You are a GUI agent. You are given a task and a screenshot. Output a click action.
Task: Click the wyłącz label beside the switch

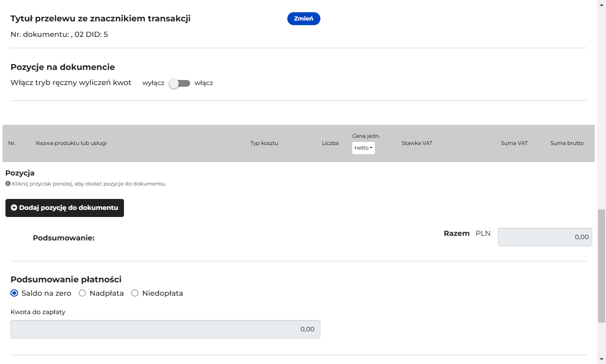(153, 83)
